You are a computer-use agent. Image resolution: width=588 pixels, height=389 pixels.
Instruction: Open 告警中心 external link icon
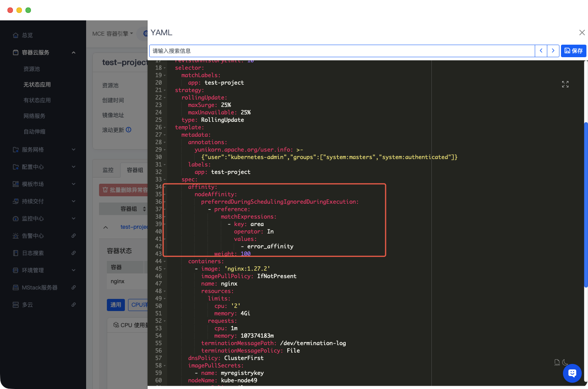click(x=73, y=236)
